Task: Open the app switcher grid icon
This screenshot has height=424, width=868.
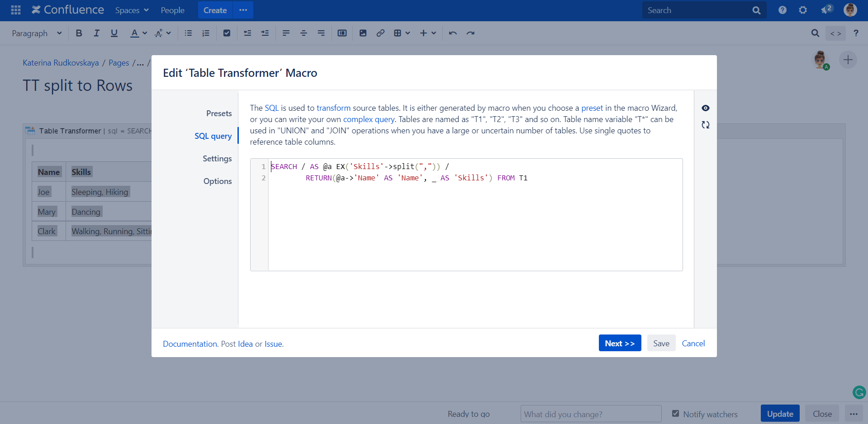Action: [16, 10]
